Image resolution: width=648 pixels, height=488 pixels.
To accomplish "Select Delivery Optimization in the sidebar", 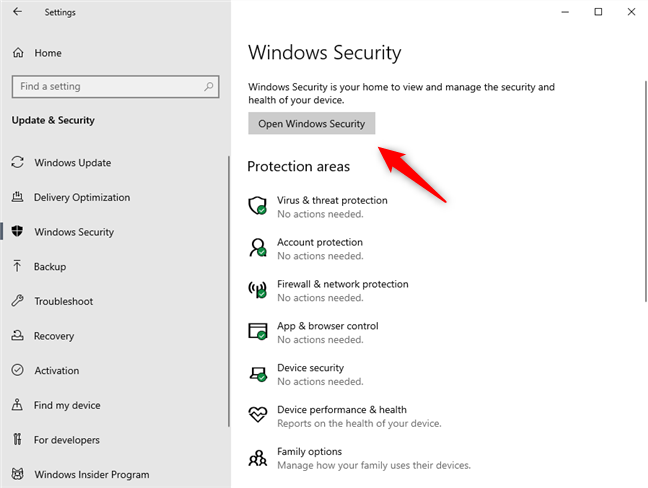I will (81, 198).
